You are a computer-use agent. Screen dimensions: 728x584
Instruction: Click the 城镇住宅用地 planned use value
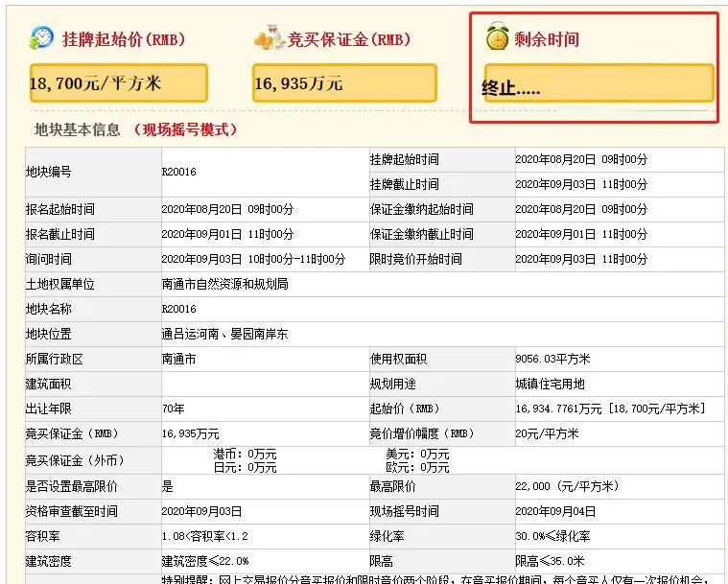550,384
